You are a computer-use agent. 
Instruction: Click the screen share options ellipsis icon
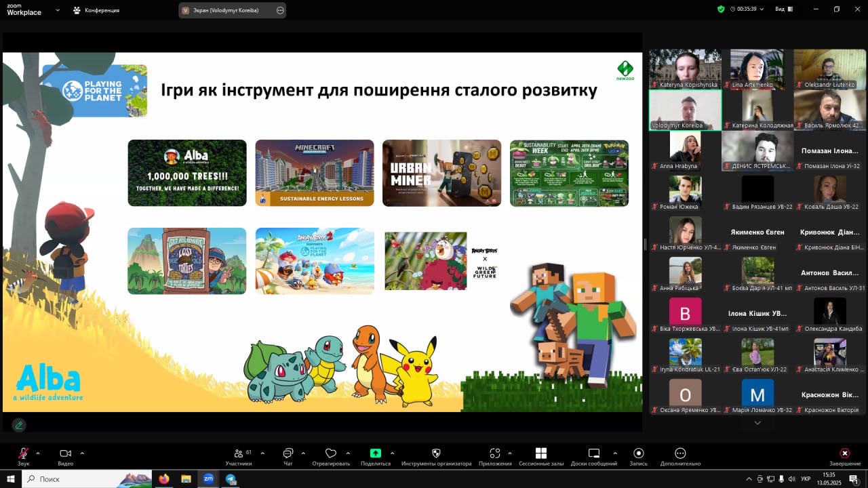(x=280, y=10)
